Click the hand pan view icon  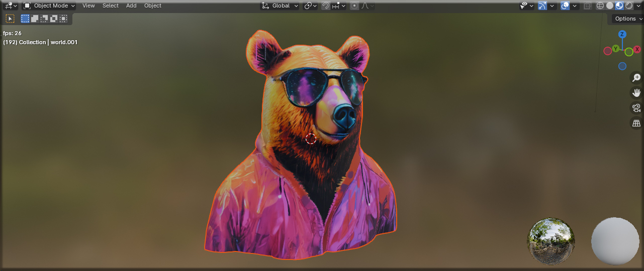[636, 93]
